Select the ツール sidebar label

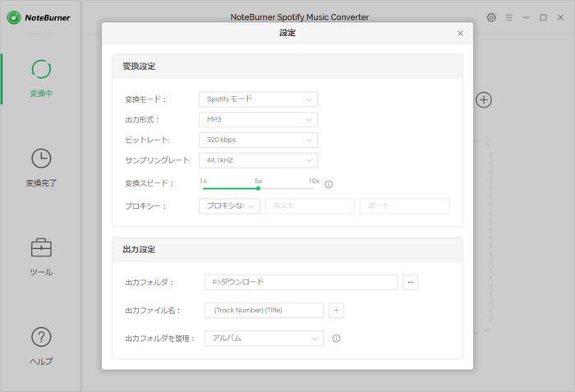(x=41, y=272)
